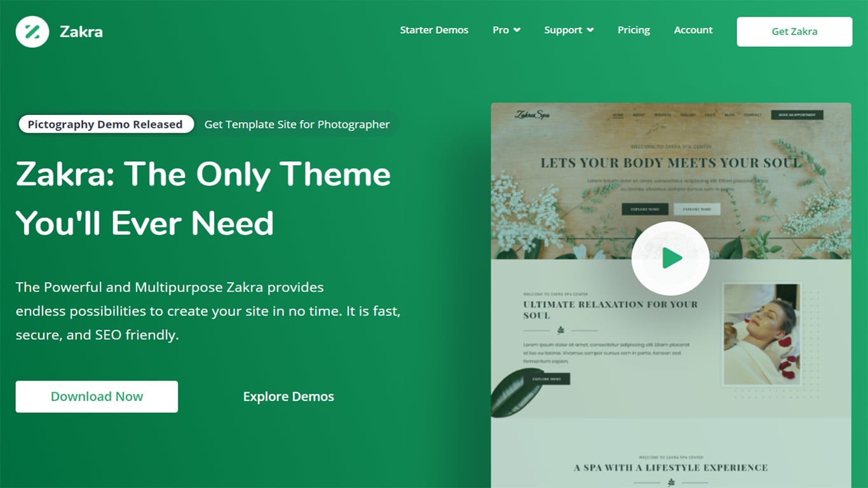Click HOME in the spa demo nav
The image size is (868, 488).
coord(618,114)
